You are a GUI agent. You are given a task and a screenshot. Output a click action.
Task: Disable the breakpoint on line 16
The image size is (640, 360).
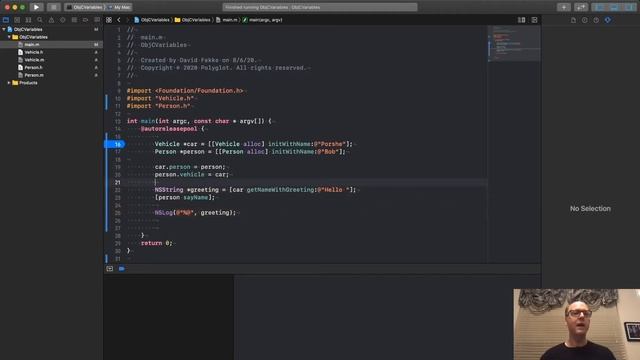[115, 144]
